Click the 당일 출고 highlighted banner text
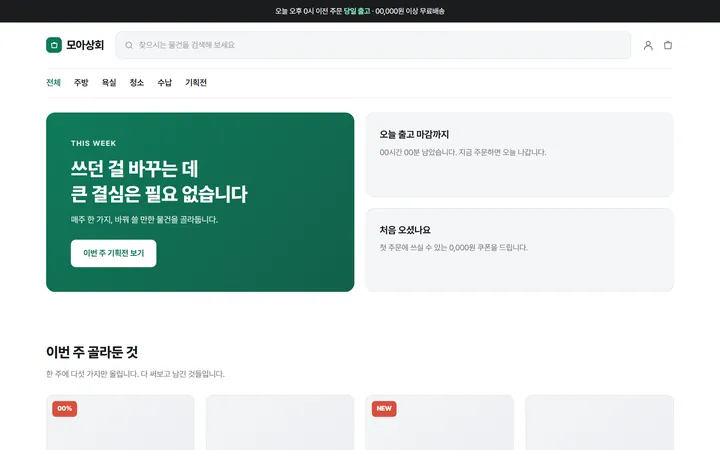 pos(357,11)
